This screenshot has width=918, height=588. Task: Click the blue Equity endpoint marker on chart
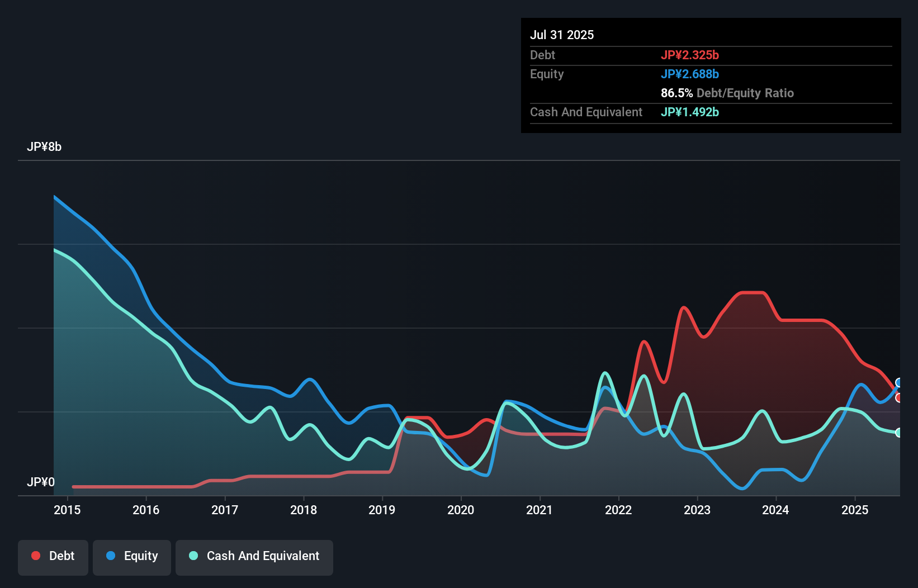click(x=899, y=382)
